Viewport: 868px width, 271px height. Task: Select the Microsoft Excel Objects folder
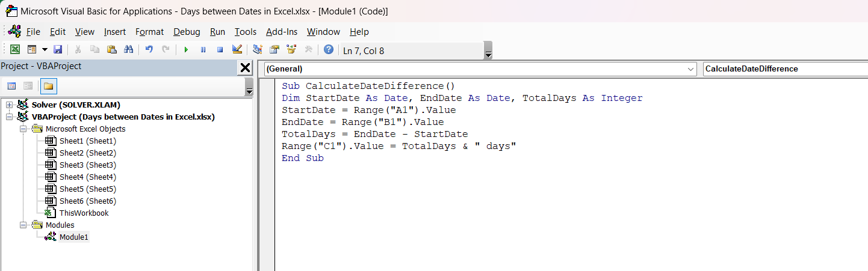coord(85,129)
